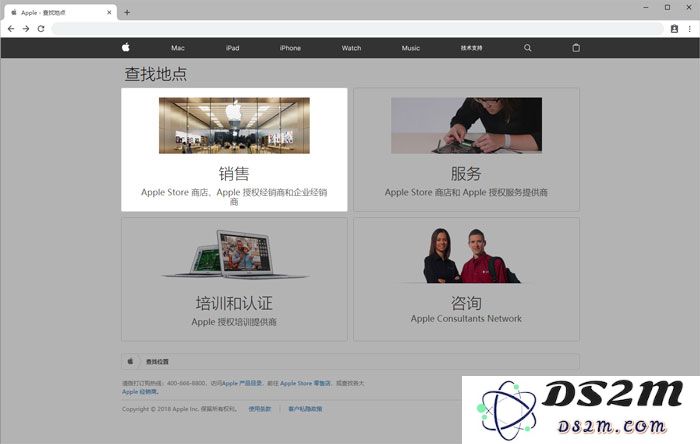Open the Mac menu item
The height and width of the screenshot is (444, 700).
(x=178, y=48)
